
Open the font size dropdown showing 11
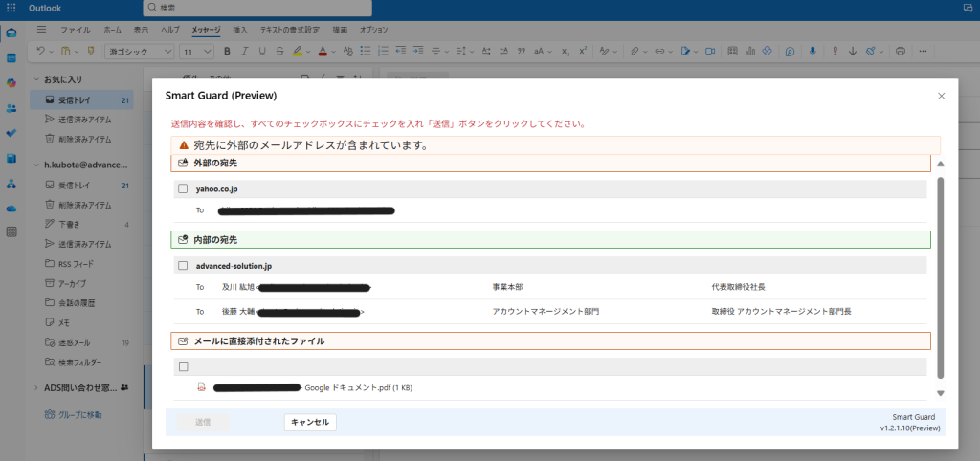197,51
